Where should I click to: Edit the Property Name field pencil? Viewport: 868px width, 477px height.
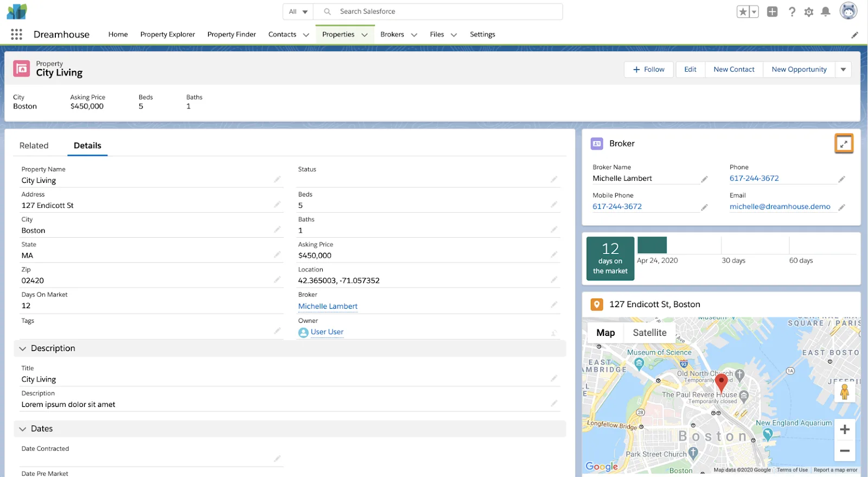coord(277,179)
